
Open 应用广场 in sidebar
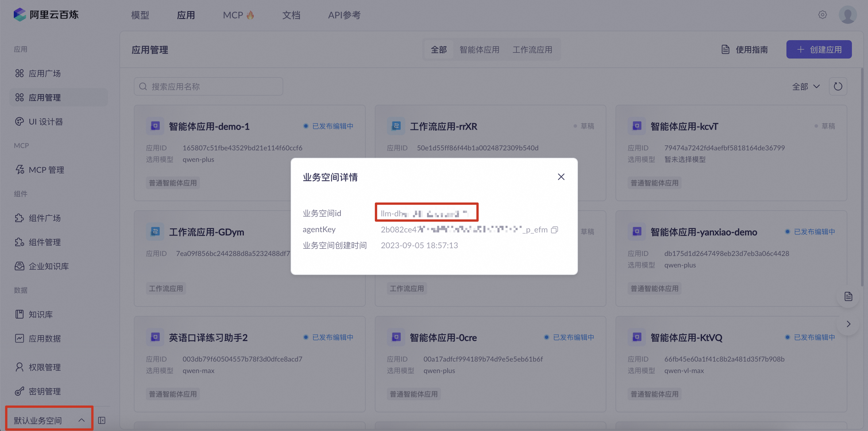(x=58, y=73)
